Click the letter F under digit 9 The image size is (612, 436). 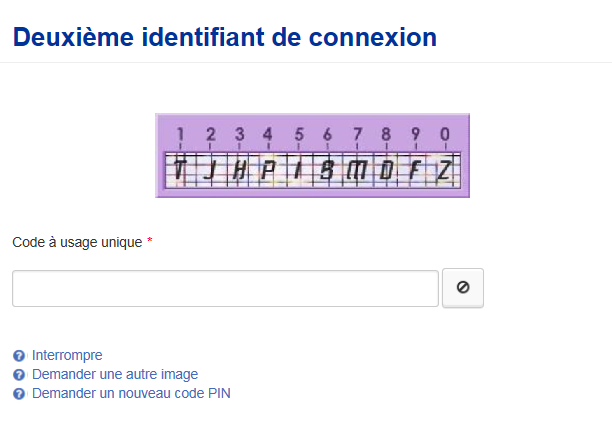click(x=415, y=170)
